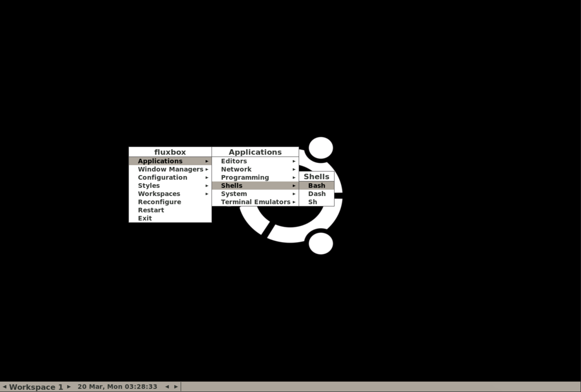
Task: Open the Editors submenu
Action: click(255, 161)
